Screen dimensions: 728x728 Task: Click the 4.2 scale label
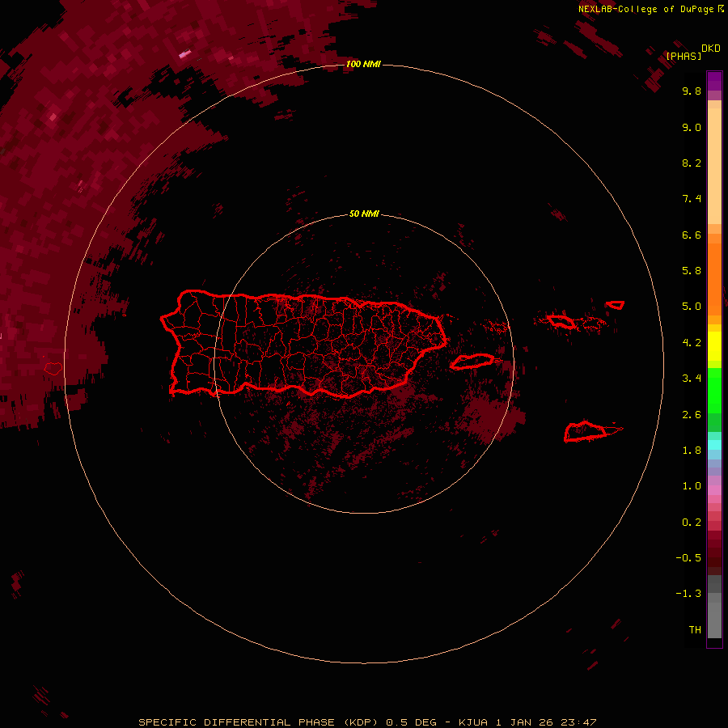coord(692,343)
